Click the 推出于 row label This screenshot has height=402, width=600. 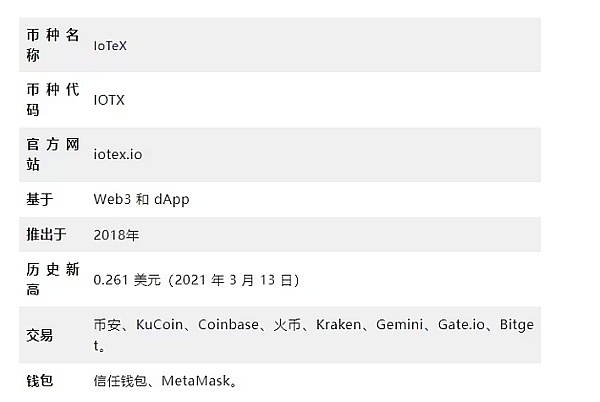coord(46,235)
